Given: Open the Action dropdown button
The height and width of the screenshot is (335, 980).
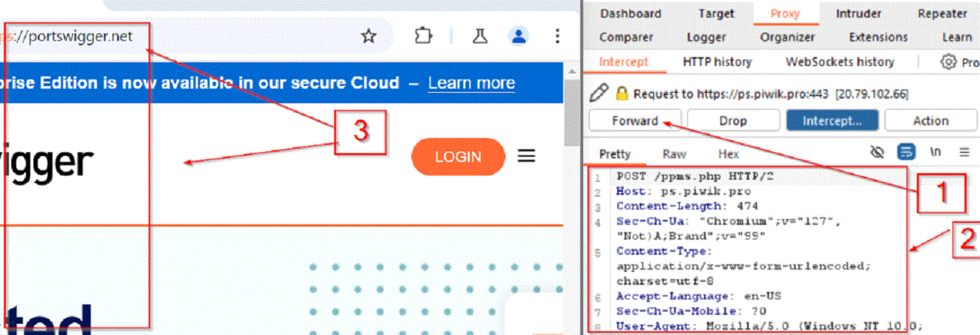Looking at the screenshot, I should [930, 120].
